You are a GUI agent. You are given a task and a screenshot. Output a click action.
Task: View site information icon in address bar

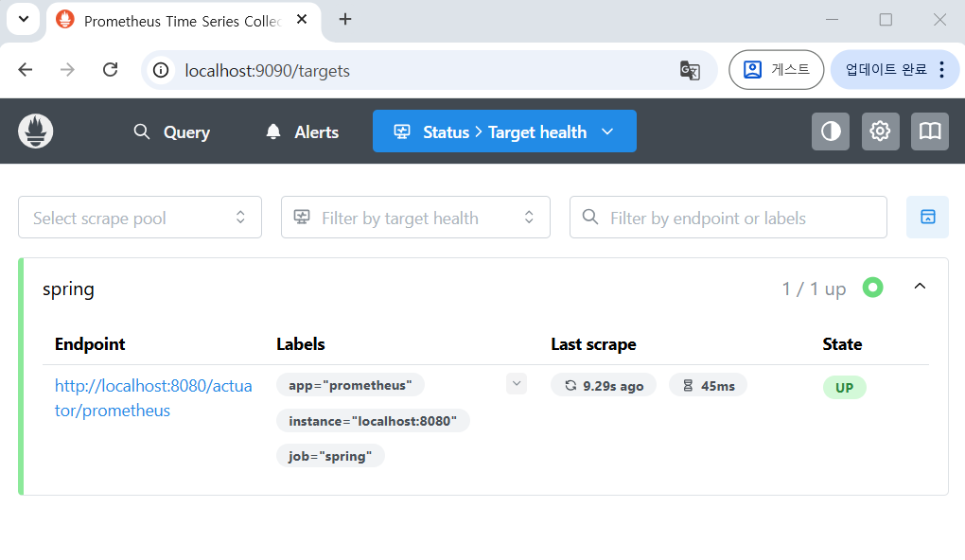pyautogui.click(x=161, y=70)
